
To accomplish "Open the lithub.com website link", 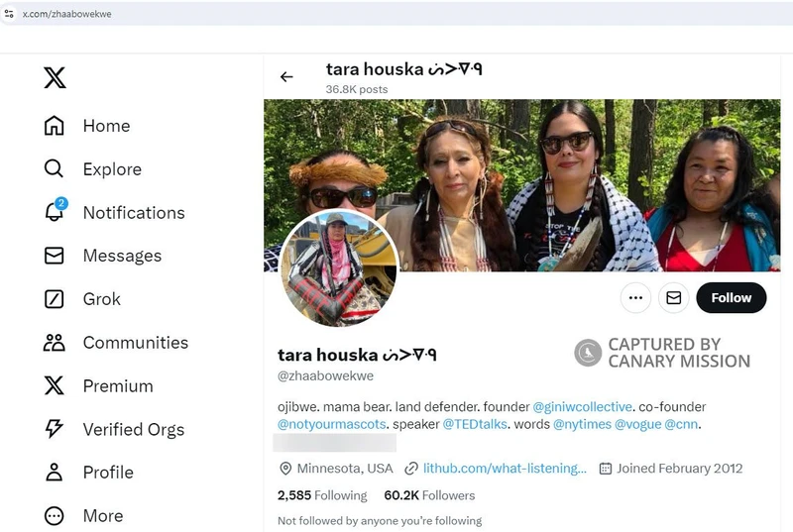I will (x=505, y=469).
